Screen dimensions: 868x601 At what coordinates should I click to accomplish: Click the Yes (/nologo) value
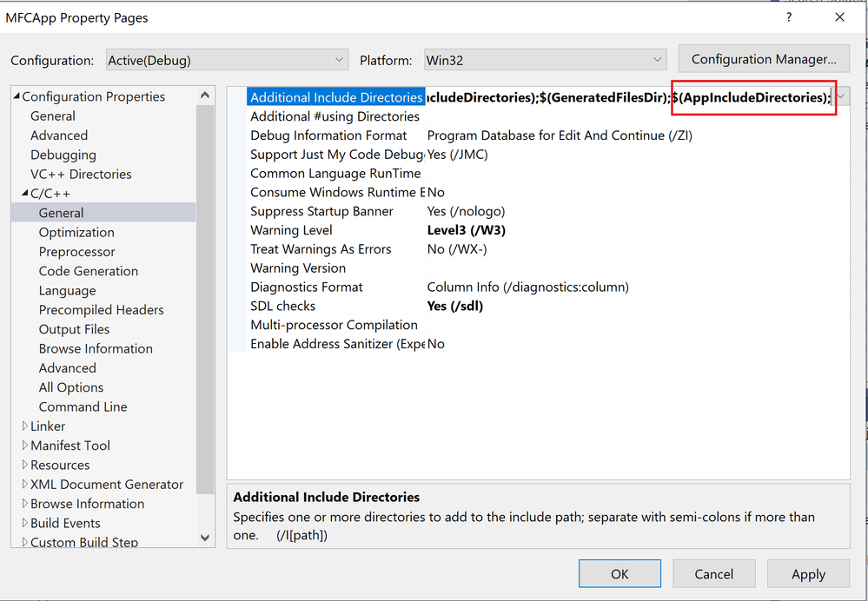(x=466, y=211)
